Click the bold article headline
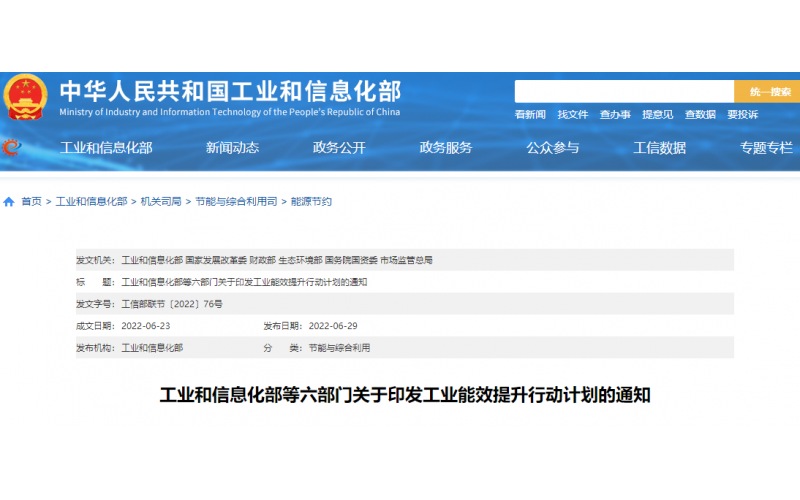 405,395
